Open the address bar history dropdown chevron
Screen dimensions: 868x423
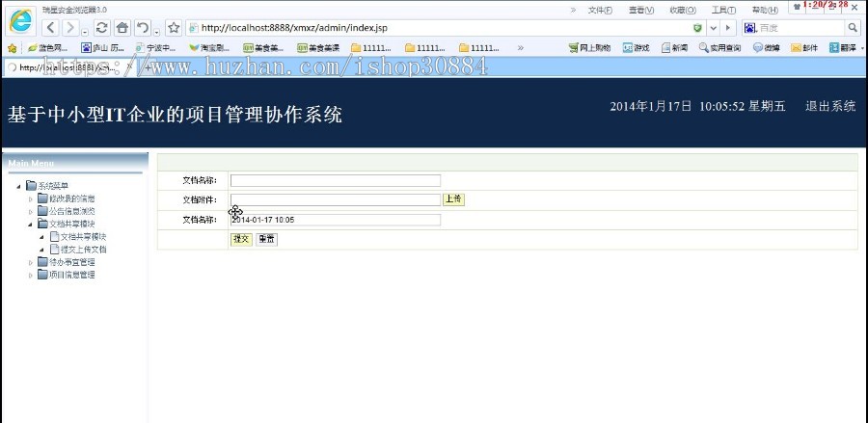coord(713,28)
